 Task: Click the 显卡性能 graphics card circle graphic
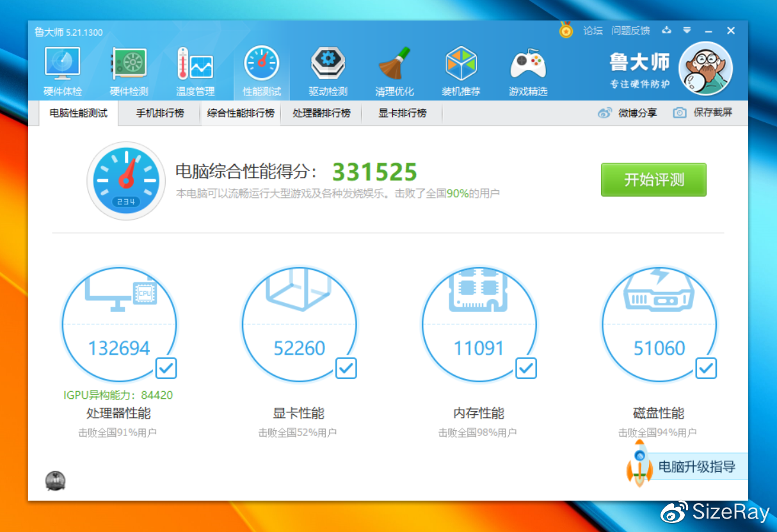(299, 325)
